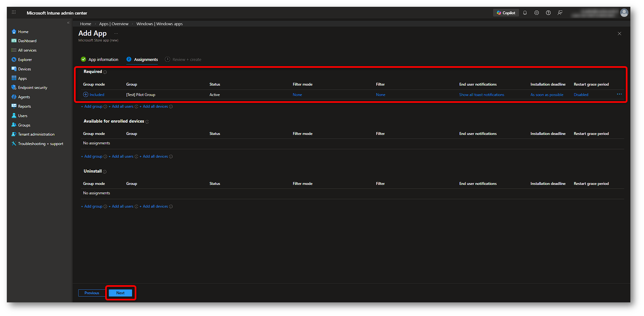Open the Add App more options ellipsis
Image resolution: width=644 pixels, height=316 pixels.
(116, 33)
